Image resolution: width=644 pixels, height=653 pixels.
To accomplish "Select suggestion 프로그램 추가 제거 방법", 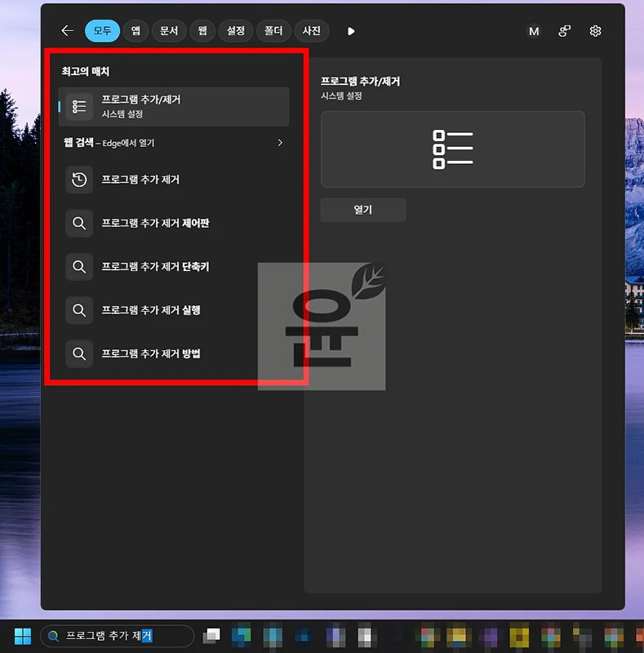I will tap(174, 353).
